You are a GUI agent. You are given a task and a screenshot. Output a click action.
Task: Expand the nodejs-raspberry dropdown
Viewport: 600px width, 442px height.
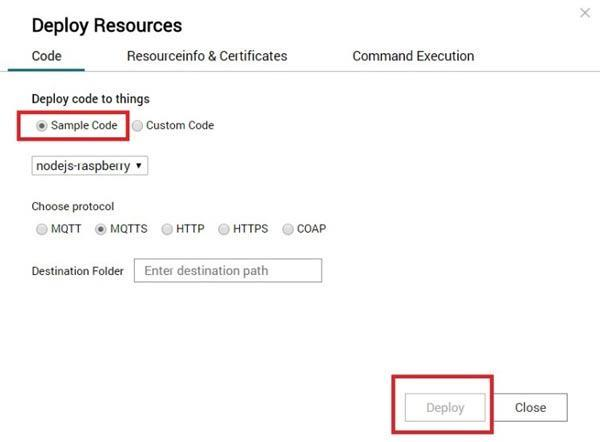90,166
